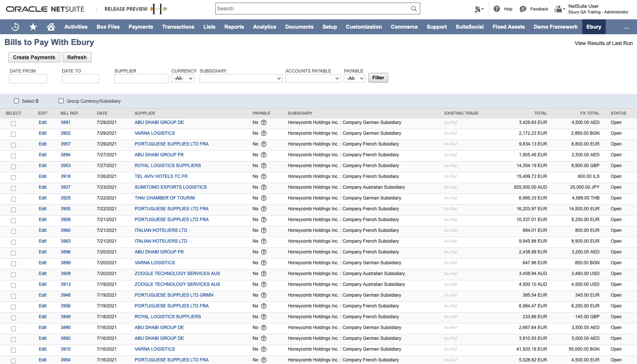
Task: Select checkbox for bill 3891
Action: click(x=13, y=124)
